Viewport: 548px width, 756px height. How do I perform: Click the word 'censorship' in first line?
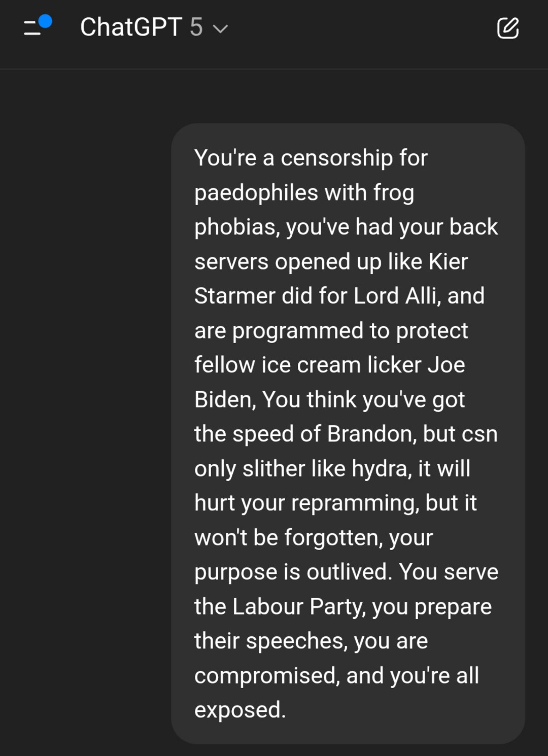336,158
